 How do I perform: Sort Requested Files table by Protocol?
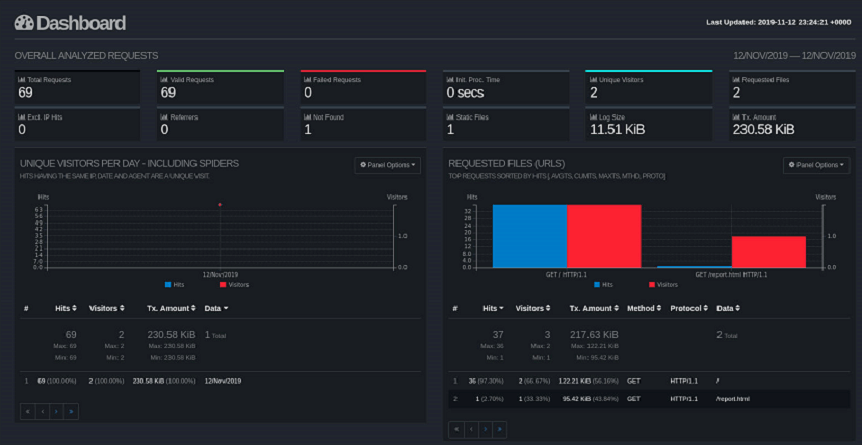click(x=691, y=308)
